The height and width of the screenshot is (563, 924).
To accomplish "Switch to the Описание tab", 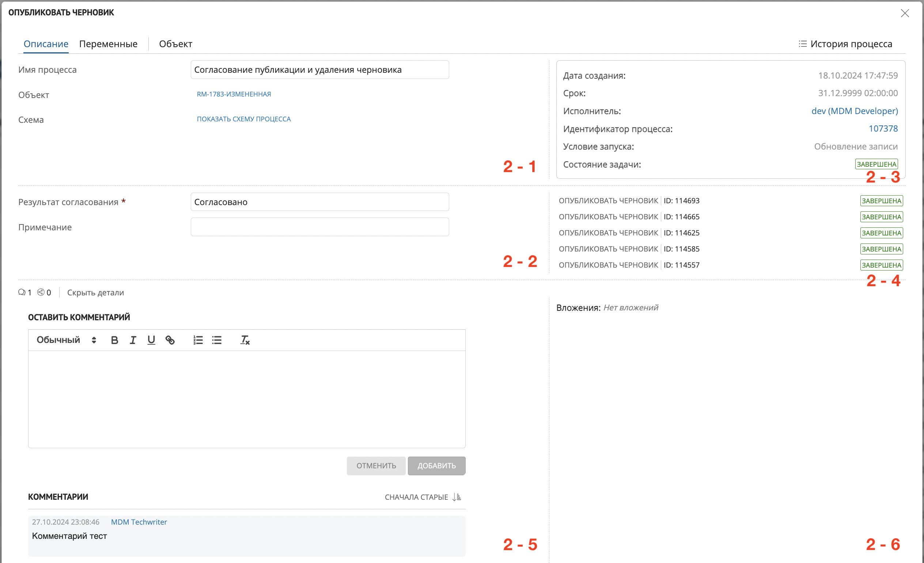I will point(46,44).
